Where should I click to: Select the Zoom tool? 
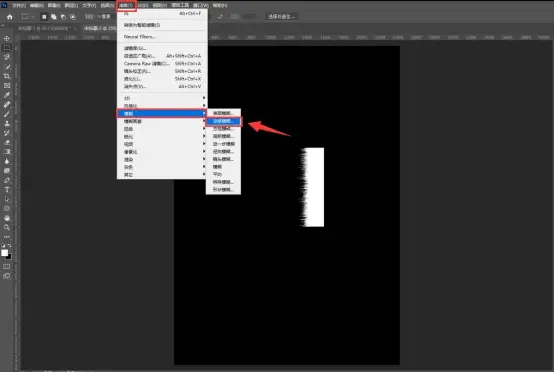click(x=7, y=227)
